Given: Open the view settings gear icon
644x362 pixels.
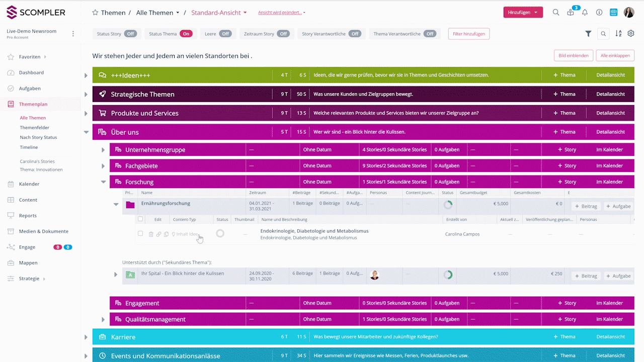Looking at the screenshot, I should pyautogui.click(x=631, y=34).
